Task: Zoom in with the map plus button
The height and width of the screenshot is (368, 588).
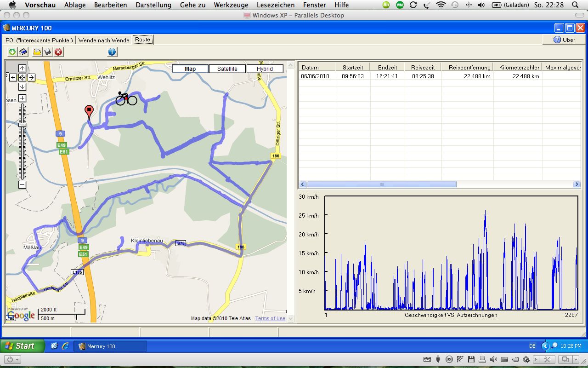Action: (22, 98)
